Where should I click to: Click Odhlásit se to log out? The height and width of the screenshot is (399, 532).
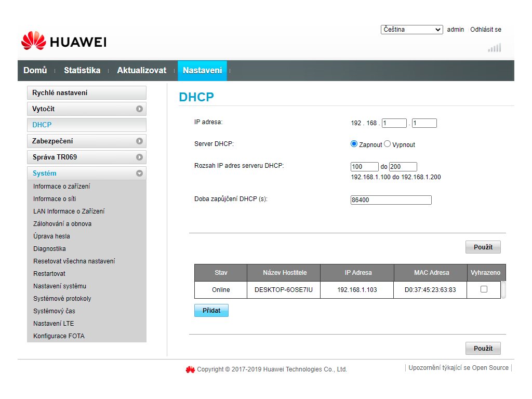pos(485,30)
